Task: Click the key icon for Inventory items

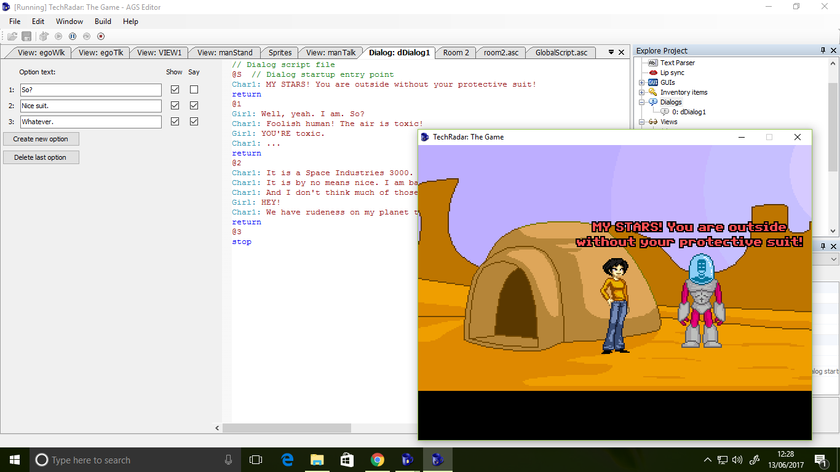Action: pos(652,92)
